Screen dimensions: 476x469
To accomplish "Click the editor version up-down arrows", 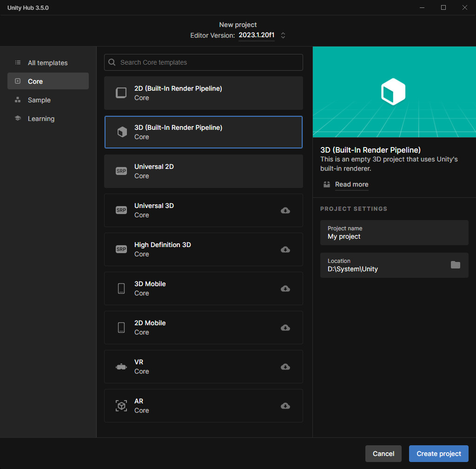I will 283,35.
